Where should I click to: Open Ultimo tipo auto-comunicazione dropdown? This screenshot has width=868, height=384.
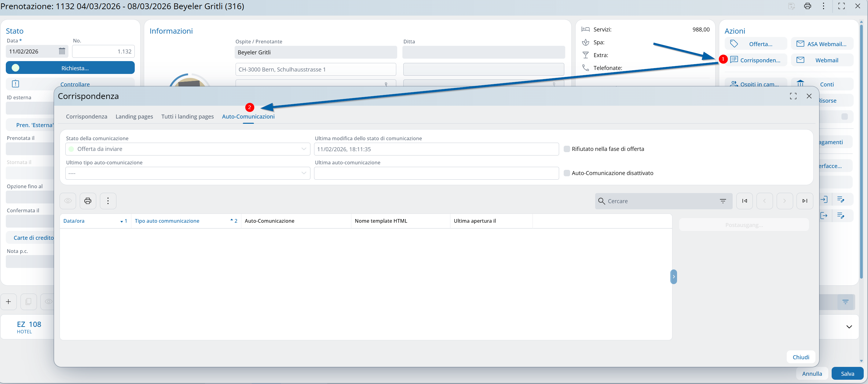pos(304,173)
